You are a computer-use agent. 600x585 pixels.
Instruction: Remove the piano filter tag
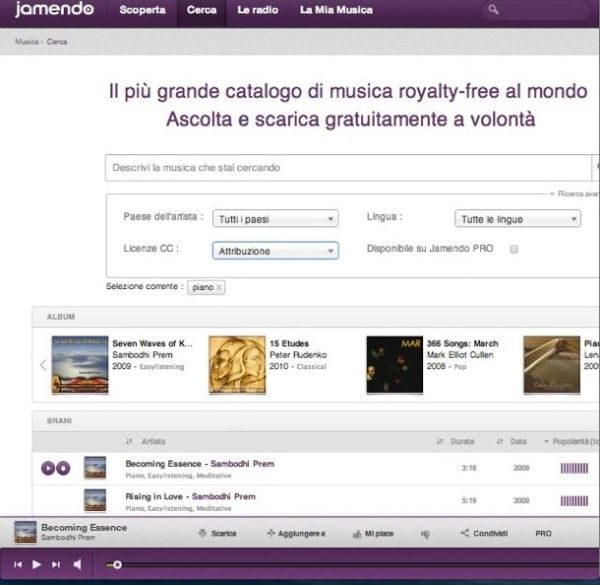tap(219, 288)
